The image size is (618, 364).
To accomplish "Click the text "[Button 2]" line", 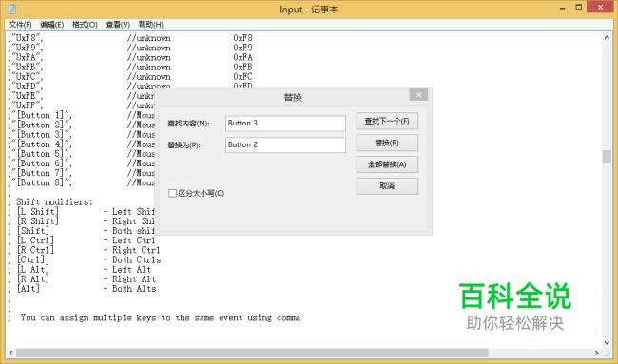I will pos(42,125).
